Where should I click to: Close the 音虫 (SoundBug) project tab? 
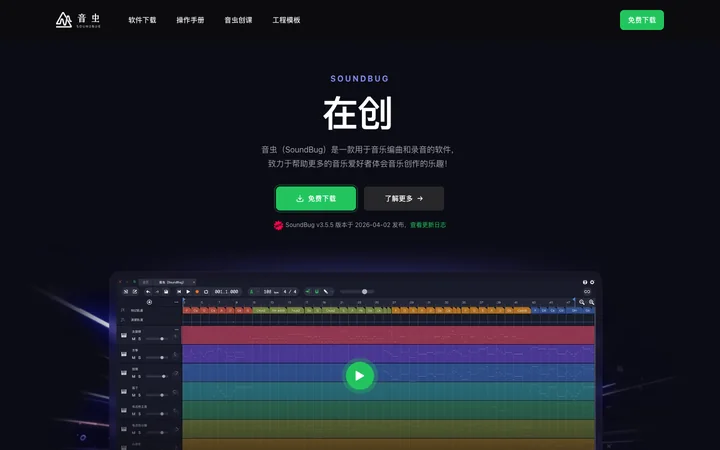(x=194, y=282)
